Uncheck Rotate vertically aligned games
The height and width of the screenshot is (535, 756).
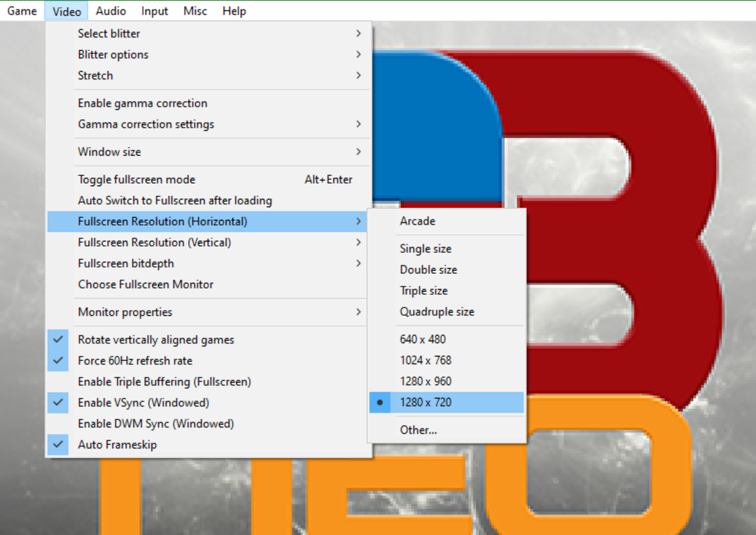(209, 340)
